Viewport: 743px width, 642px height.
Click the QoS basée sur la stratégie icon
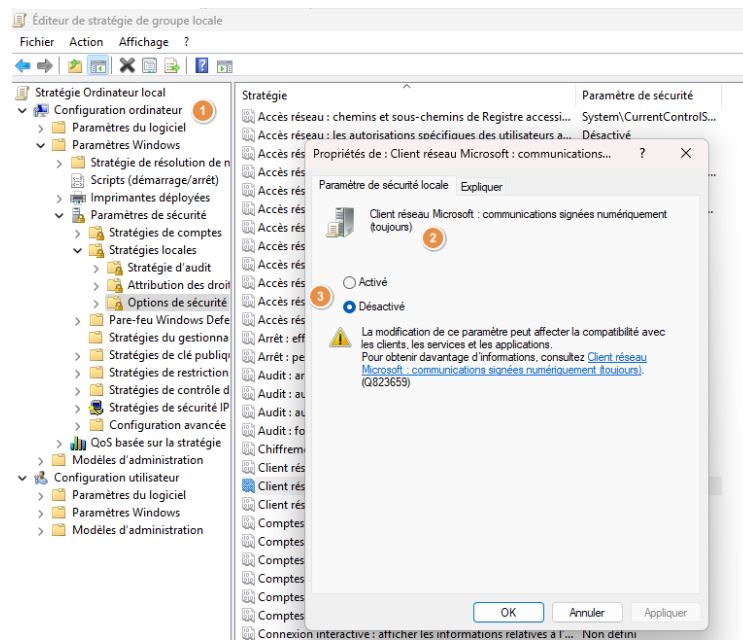point(78,443)
